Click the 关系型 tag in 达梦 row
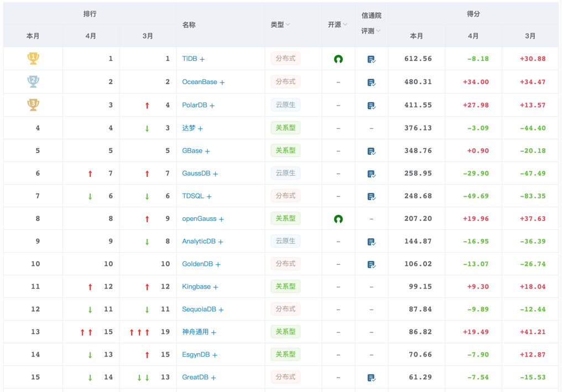 tap(285, 128)
